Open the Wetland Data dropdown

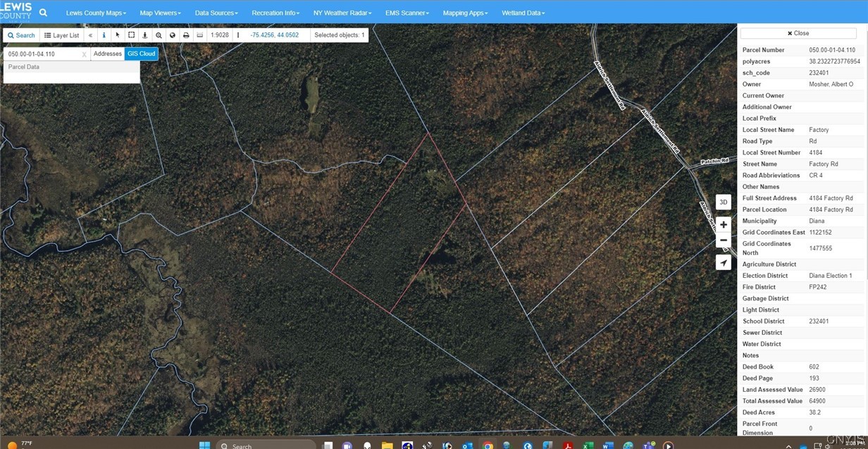(x=523, y=13)
